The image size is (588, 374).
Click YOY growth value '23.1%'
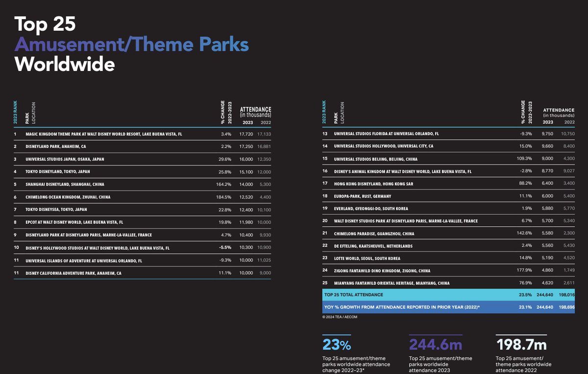click(526, 307)
